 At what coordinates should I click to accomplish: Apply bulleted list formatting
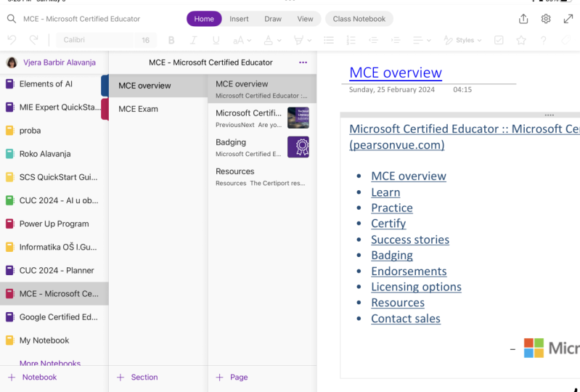click(x=328, y=41)
